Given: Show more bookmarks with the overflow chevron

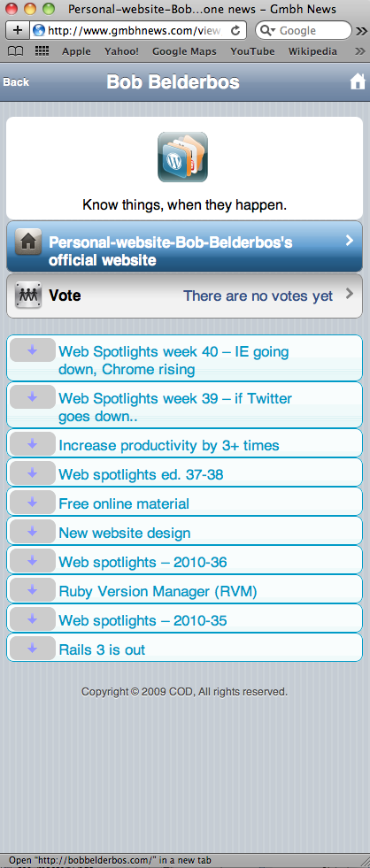Looking at the screenshot, I should coord(359,51).
